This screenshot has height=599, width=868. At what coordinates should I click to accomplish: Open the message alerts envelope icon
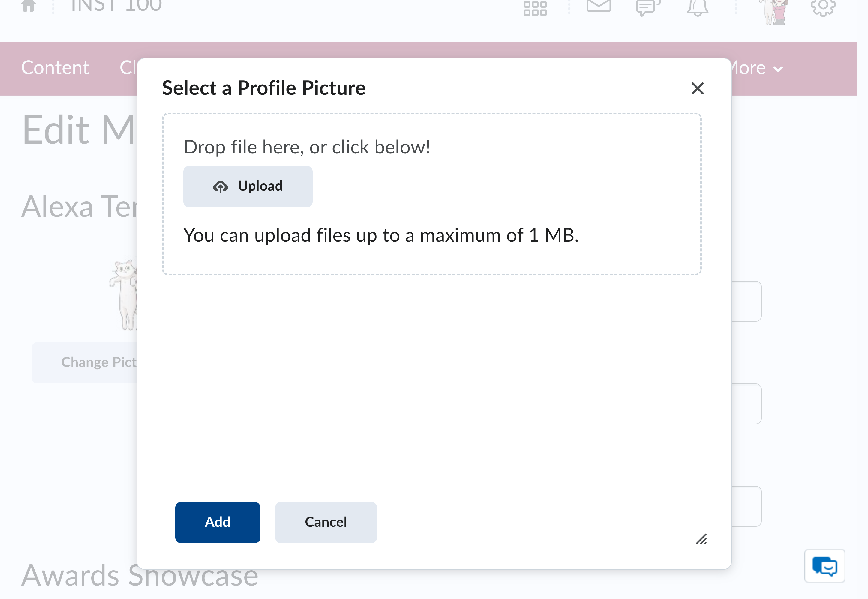(x=599, y=6)
